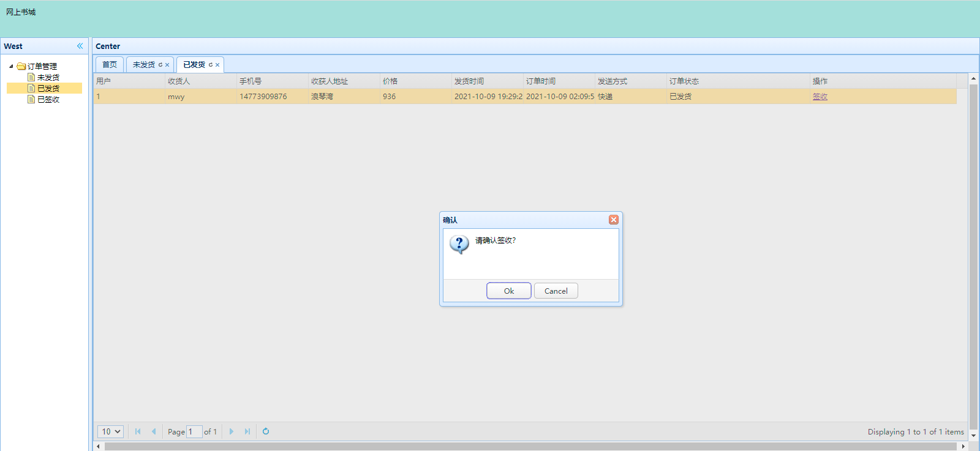980x451 pixels.
Task: Click the West panel title text
Action: pos(13,47)
